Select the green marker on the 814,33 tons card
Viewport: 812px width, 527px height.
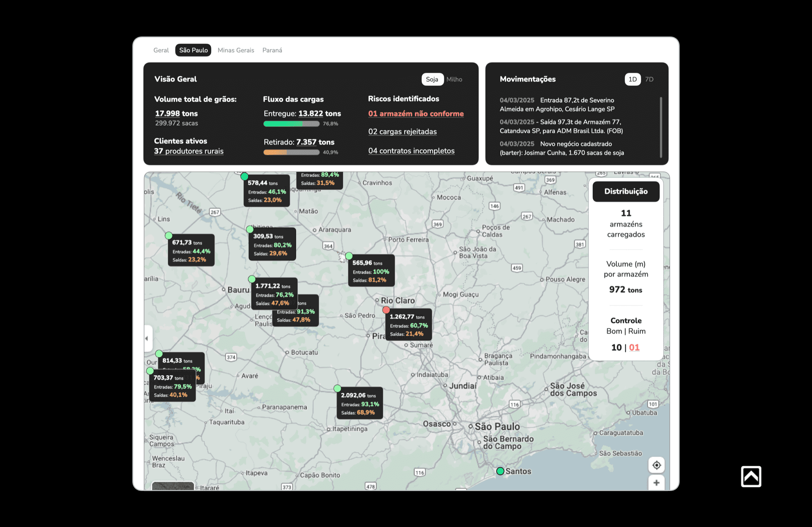[158, 354]
